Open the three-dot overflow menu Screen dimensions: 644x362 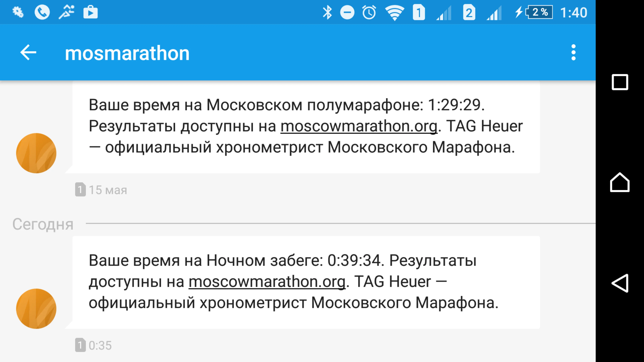(573, 52)
